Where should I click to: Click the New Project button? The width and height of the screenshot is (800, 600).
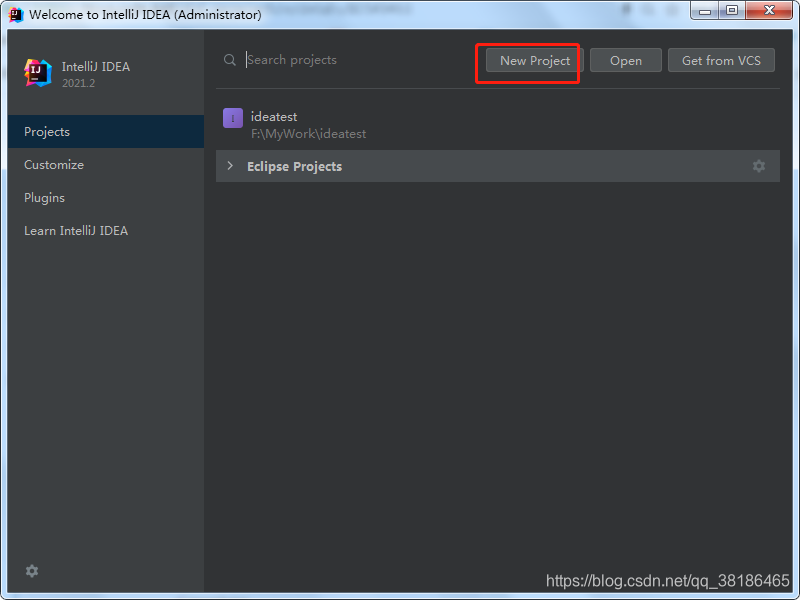pyautogui.click(x=534, y=60)
